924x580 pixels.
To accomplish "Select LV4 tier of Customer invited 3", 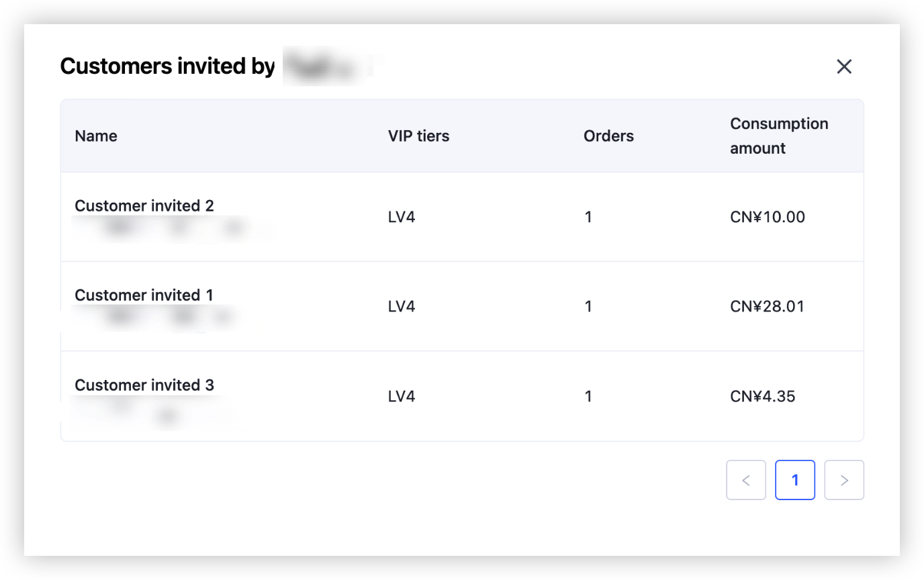I will (402, 397).
